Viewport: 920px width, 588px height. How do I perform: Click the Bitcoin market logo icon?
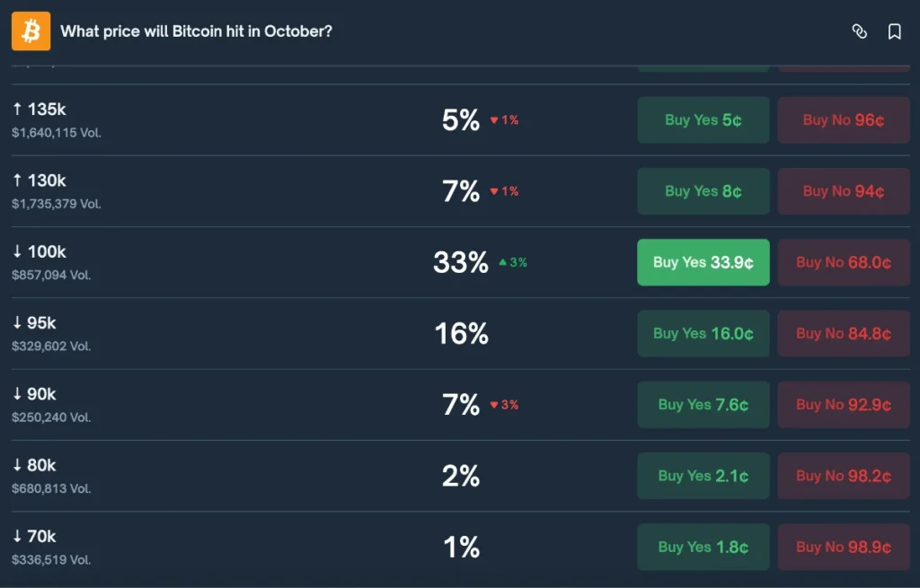pyautogui.click(x=31, y=31)
